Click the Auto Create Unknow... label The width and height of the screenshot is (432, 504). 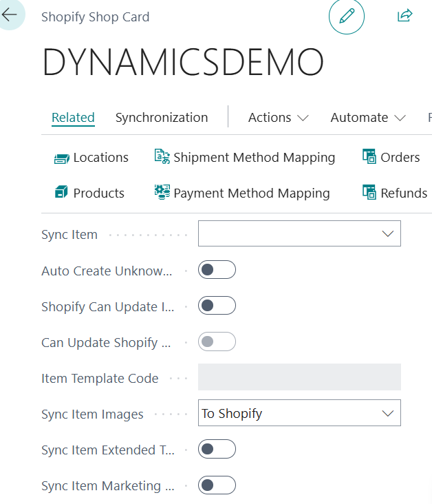pyautogui.click(x=107, y=271)
